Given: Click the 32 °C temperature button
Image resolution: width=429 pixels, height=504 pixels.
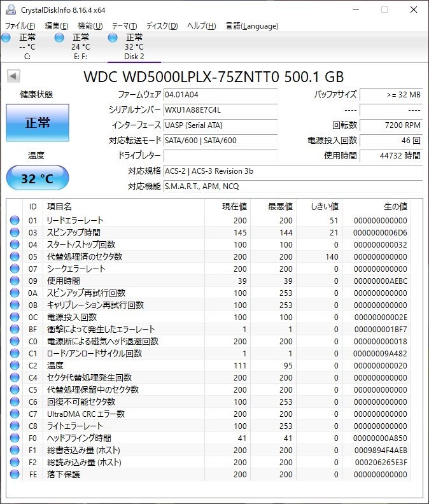Looking at the screenshot, I should [x=38, y=178].
